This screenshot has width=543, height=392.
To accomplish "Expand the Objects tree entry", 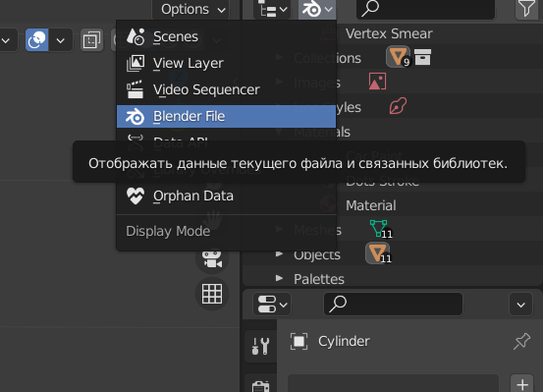I will (279, 253).
